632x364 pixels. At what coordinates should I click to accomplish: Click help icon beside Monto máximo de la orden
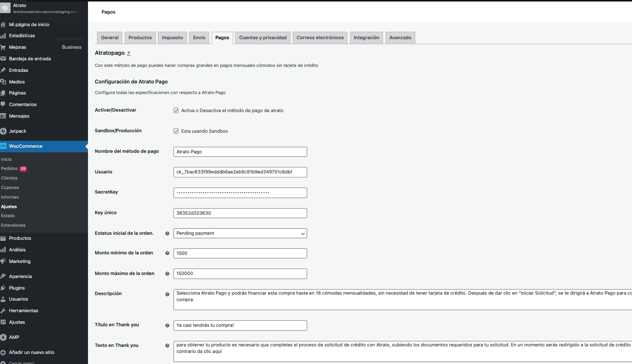(x=167, y=274)
